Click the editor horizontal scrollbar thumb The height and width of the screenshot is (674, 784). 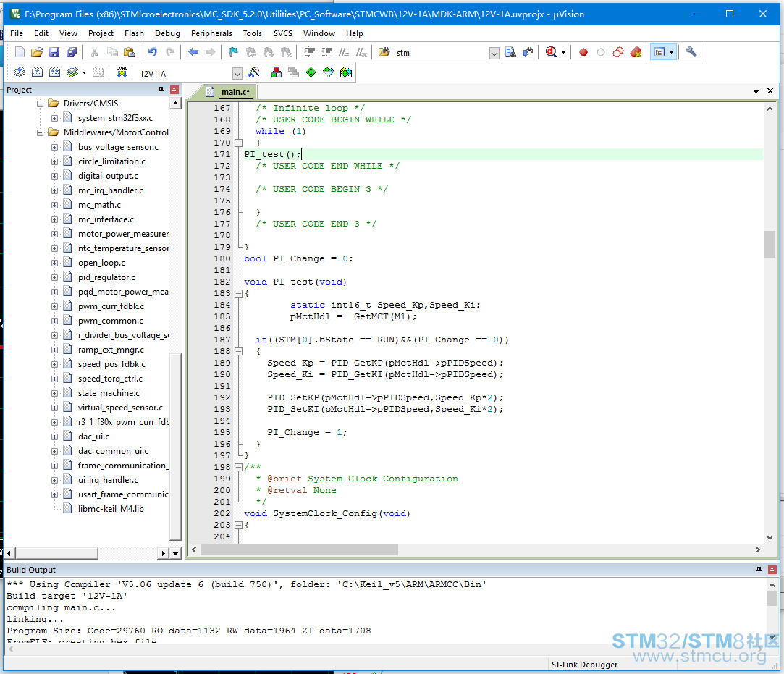[299, 550]
